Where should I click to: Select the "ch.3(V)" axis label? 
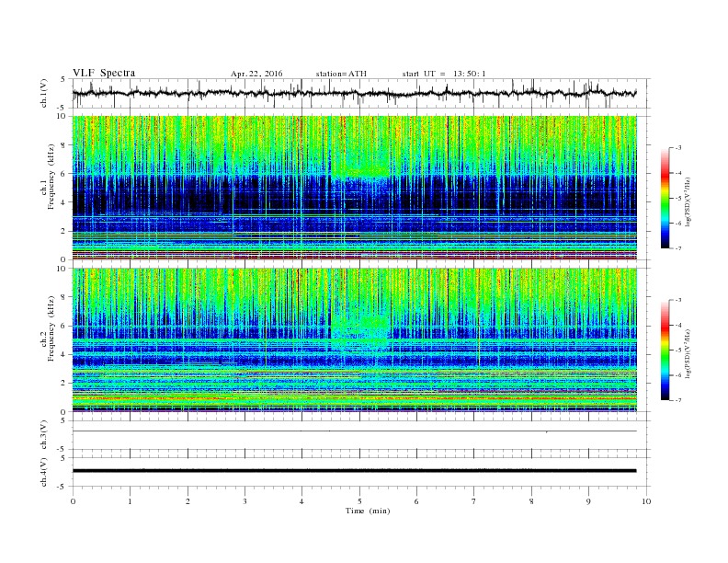pyautogui.click(x=44, y=434)
